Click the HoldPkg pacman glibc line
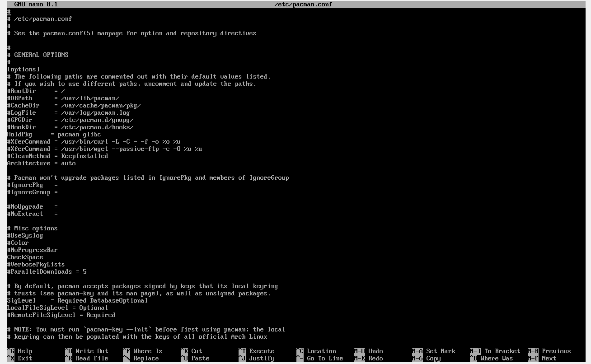 tap(54, 134)
